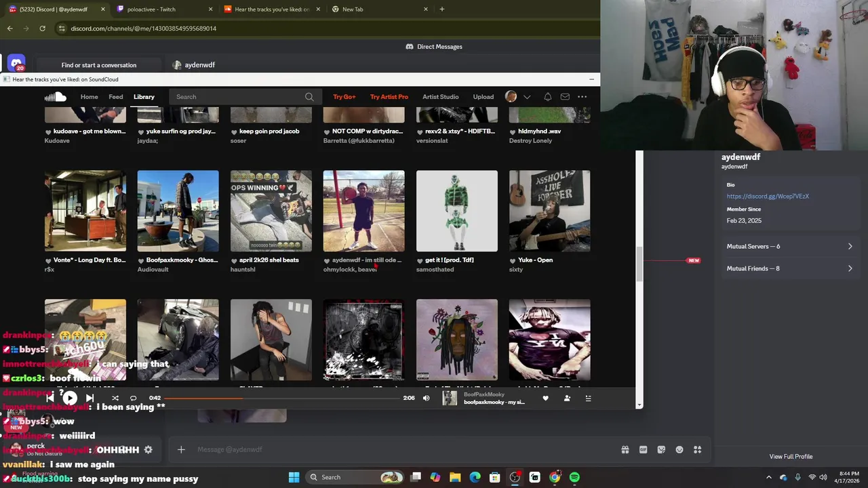Click Try Go+ link
868x488 pixels.
pos(344,97)
